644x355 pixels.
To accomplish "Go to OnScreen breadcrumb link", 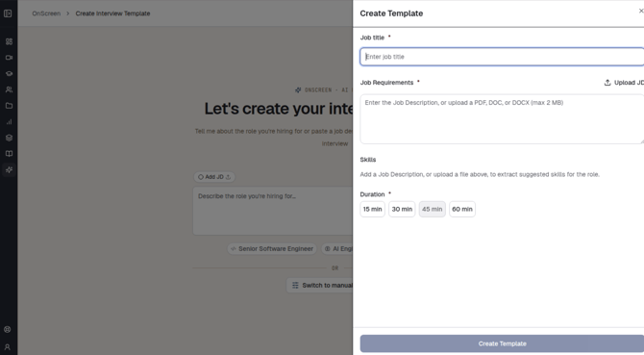I will tap(46, 13).
